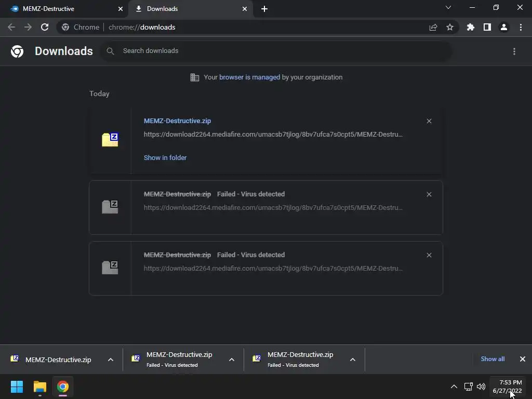Click Show all downloads
Image resolution: width=532 pixels, height=399 pixels.
493,359
